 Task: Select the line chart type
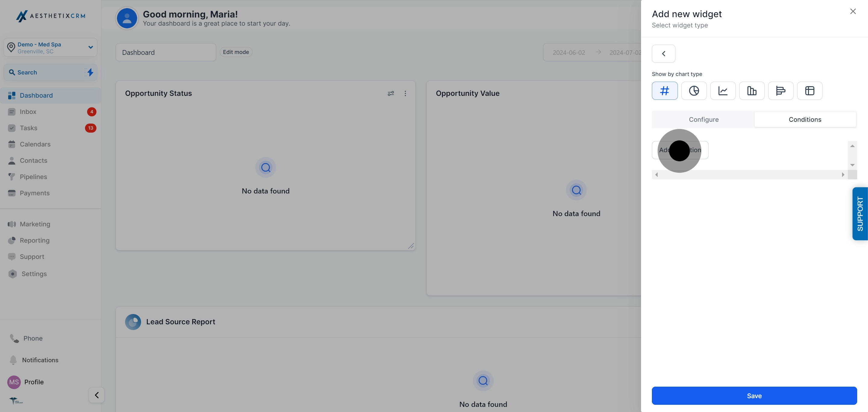click(x=723, y=91)
